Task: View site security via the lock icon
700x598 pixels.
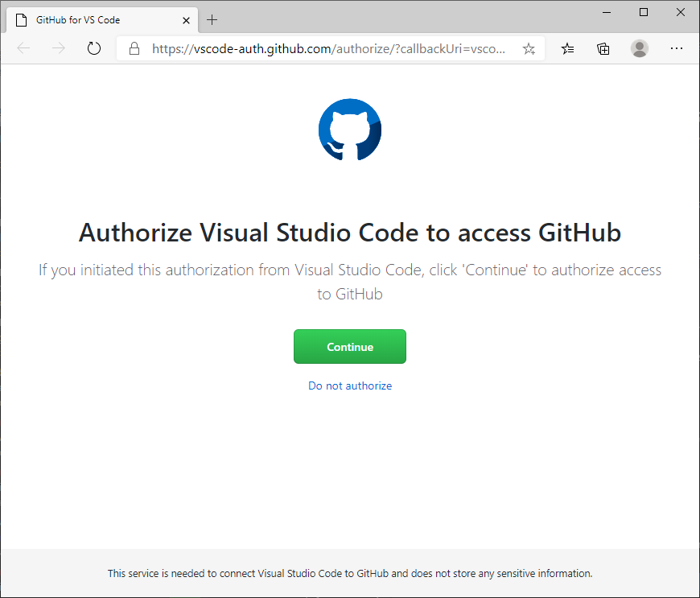Action: click(134, 48)
